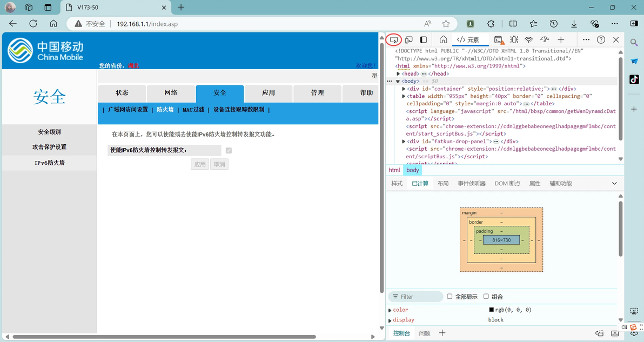Go back to previous page
644x342 pixels.
(13, 24)
